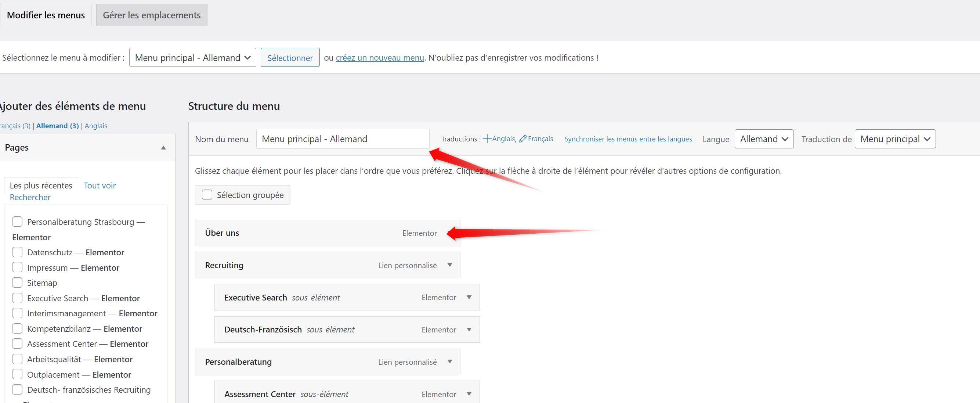Select the Executive Search menu item title
The image size is (980, 403).
click(256, 298)
